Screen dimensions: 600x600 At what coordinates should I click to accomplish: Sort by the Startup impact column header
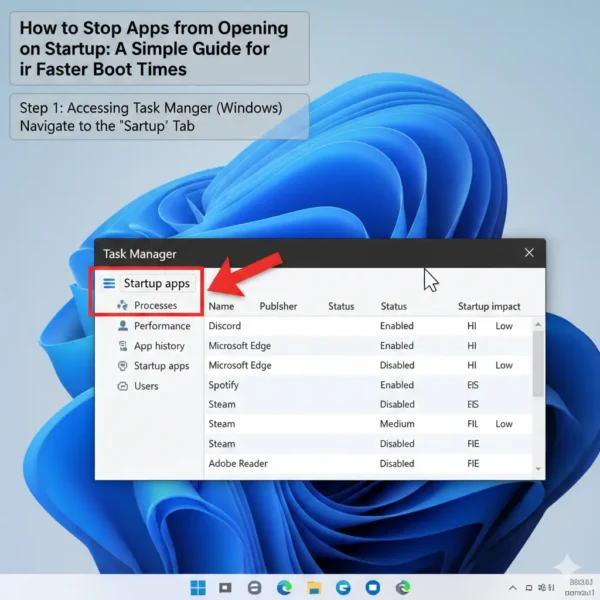(x=489, y=306)
